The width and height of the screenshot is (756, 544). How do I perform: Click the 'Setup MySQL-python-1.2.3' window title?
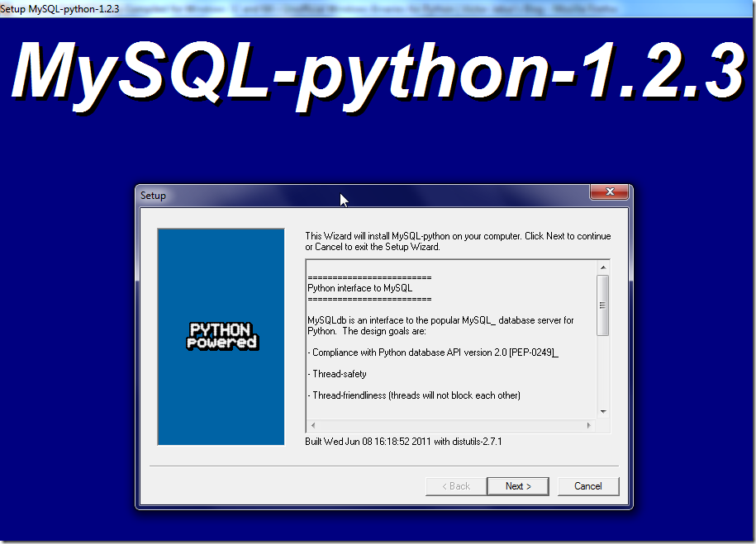point(59,9)
